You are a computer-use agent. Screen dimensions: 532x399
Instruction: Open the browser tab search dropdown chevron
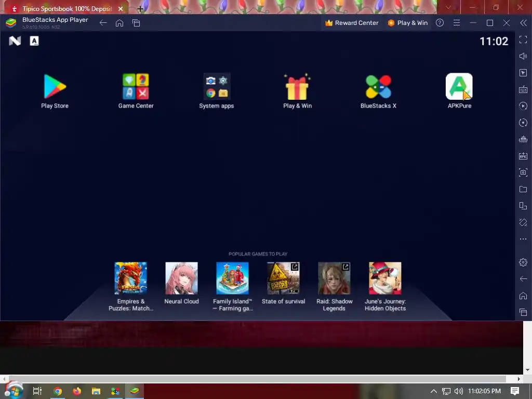[x=448, y=7]
